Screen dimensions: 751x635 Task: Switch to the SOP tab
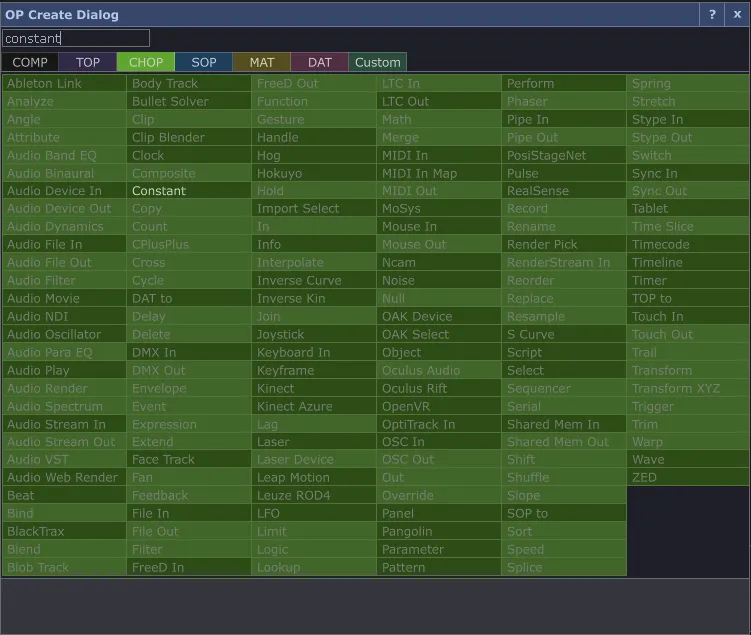[x=204, y=62]
